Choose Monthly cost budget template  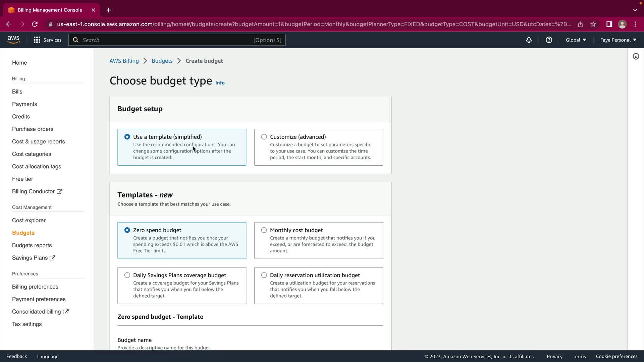(x=264, y=230)
